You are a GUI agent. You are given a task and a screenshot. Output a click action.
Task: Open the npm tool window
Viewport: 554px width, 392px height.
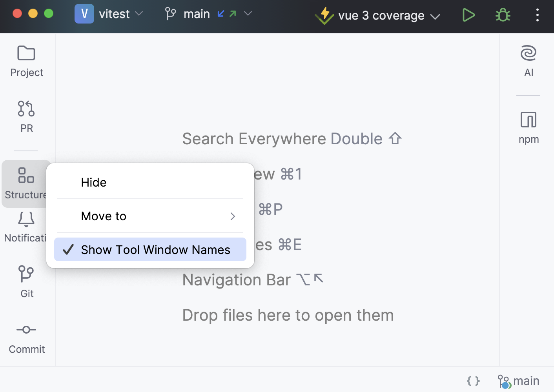[528, 127]
